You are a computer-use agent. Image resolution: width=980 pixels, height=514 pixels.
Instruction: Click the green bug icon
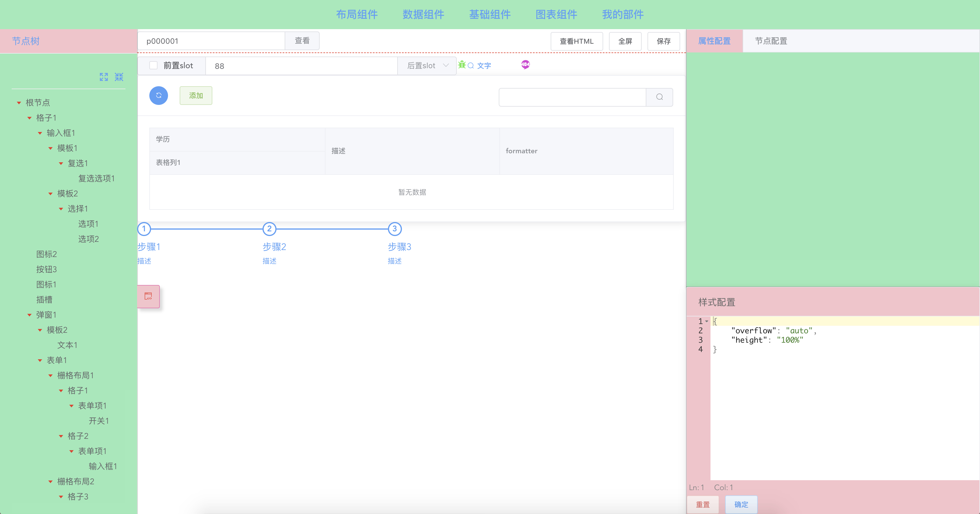coord(462,65)
